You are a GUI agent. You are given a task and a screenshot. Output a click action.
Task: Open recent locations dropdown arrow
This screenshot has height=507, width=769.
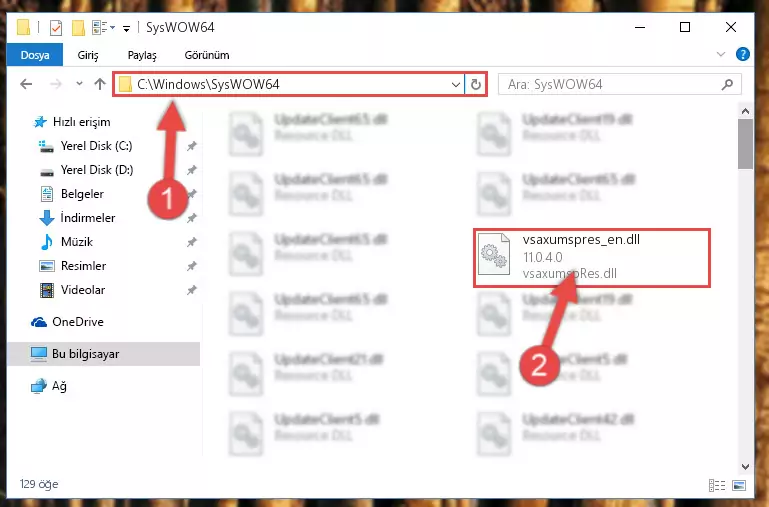[79, 84]
